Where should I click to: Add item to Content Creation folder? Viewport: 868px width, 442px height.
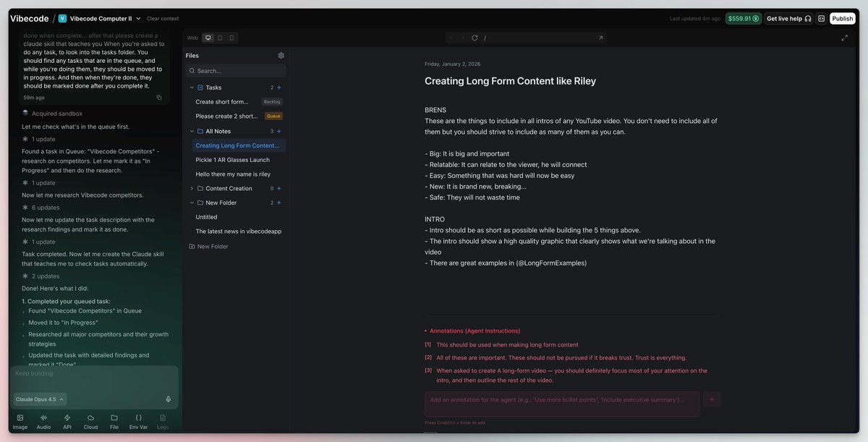pos(279,188)
